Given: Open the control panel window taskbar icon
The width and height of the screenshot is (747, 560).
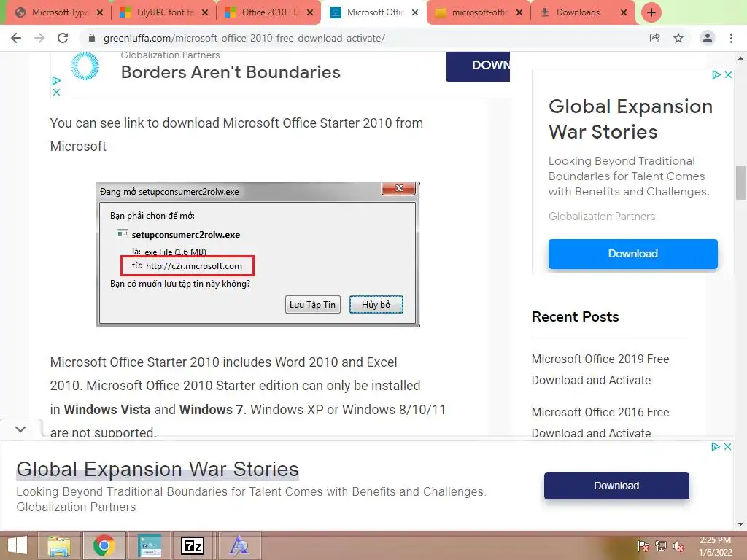Looking at the screenshot, I should 150,545.
